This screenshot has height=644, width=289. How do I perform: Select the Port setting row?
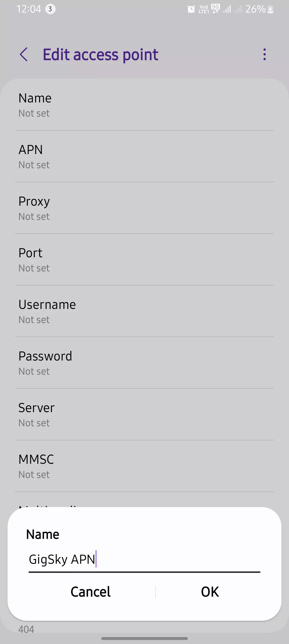click(144, 260)
